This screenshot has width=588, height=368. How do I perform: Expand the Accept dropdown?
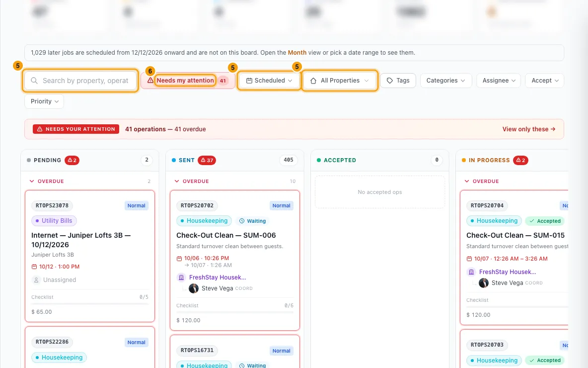coord(545,81)
